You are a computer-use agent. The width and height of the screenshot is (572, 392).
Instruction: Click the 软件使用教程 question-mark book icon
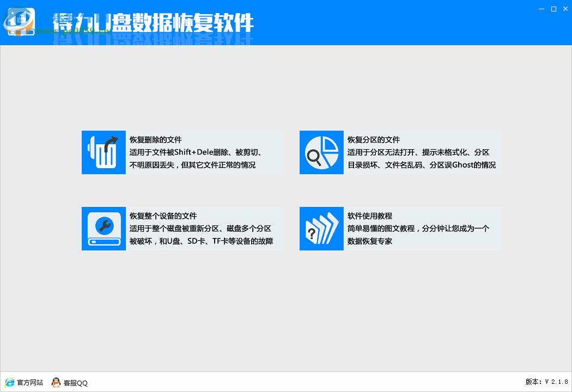(x=321, y=229)
